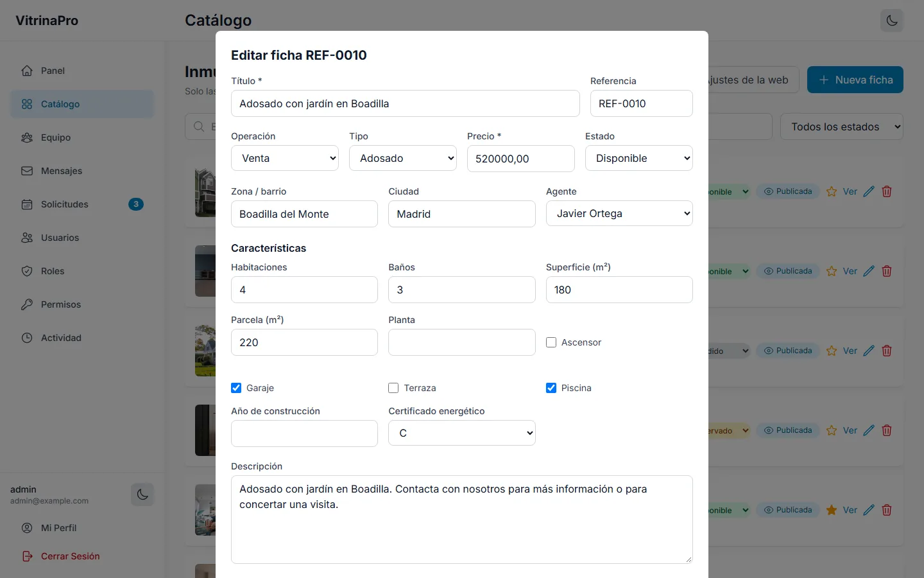The width and height of the screenshot is (924, 578).
Task: Click the search magnifier icon in catalog
Action: (199, 127)
